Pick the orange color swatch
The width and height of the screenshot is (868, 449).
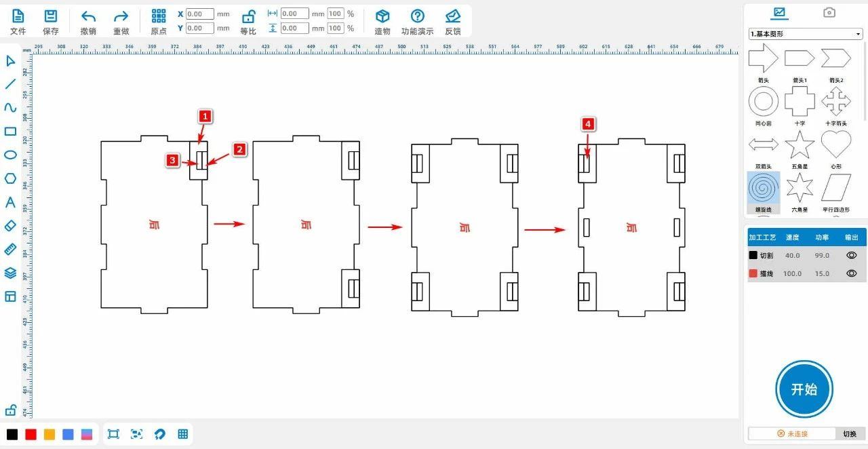pyautogui.click(x=50, y=434)
